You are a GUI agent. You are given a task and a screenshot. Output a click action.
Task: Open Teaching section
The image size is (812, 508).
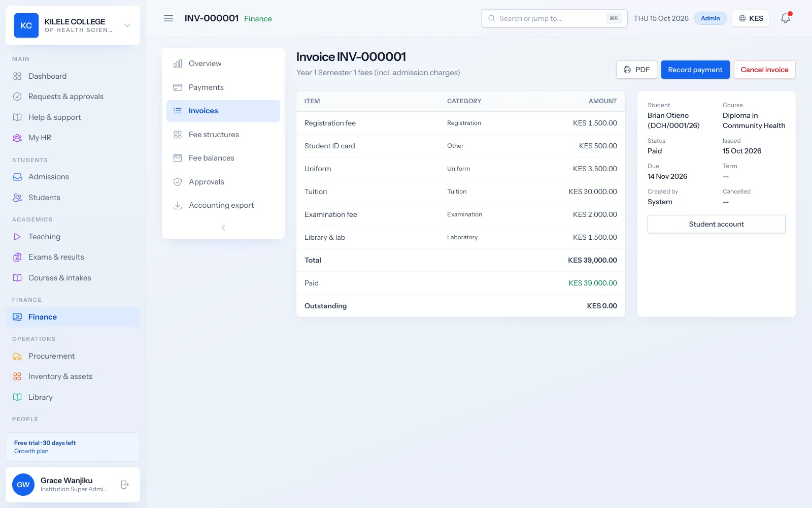(73, 237)
